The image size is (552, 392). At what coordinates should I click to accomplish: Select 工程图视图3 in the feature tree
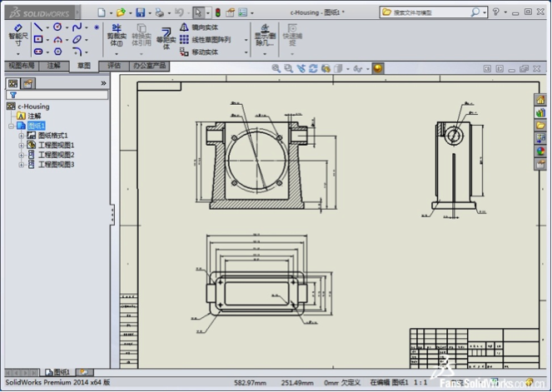click(56, 165)
